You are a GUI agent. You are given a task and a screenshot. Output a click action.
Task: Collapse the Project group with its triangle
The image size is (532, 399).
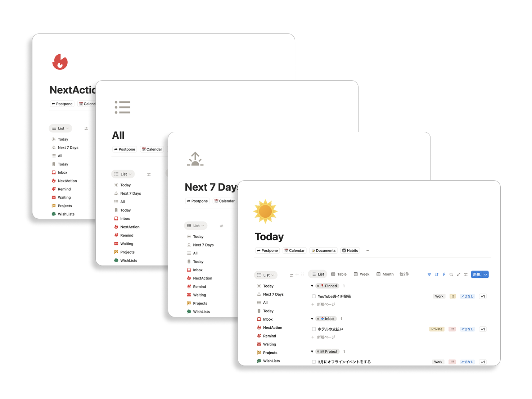(312, 352)
